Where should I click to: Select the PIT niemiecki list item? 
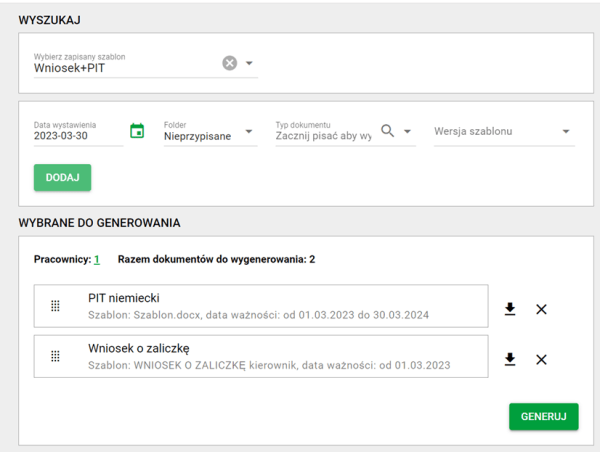pos(261,306)
